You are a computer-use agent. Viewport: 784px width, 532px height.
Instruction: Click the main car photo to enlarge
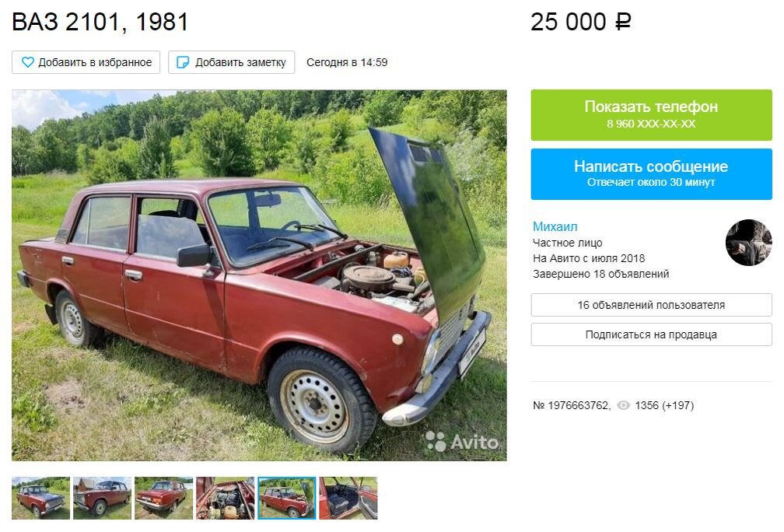259,275
